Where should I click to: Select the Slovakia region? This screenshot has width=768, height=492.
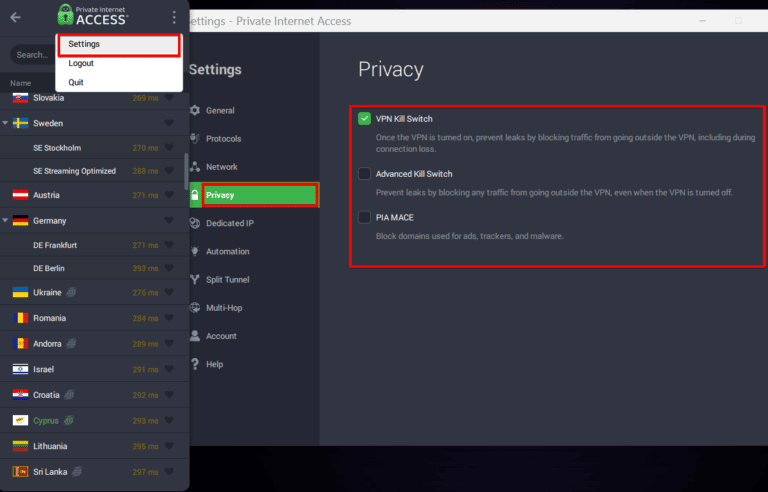click(93, 98)
